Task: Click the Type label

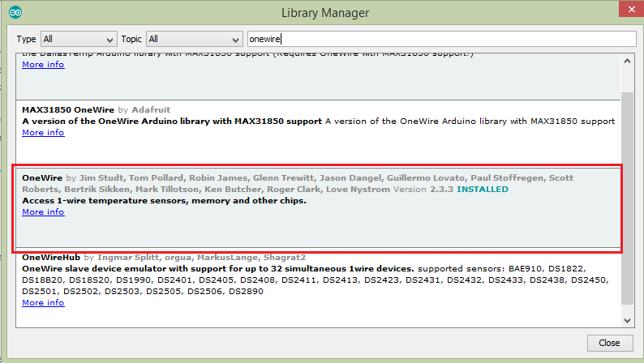Action: coord(26,40)
